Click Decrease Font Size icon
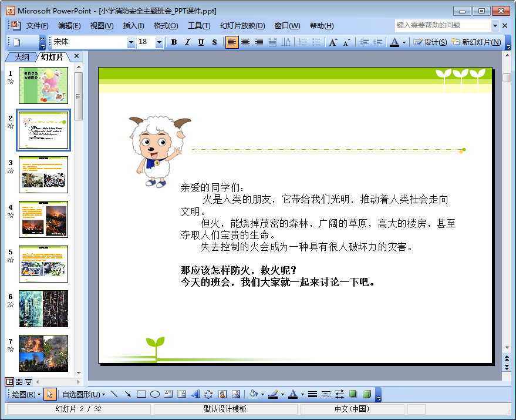The image size is (516, 420). (x=346, y=42)
